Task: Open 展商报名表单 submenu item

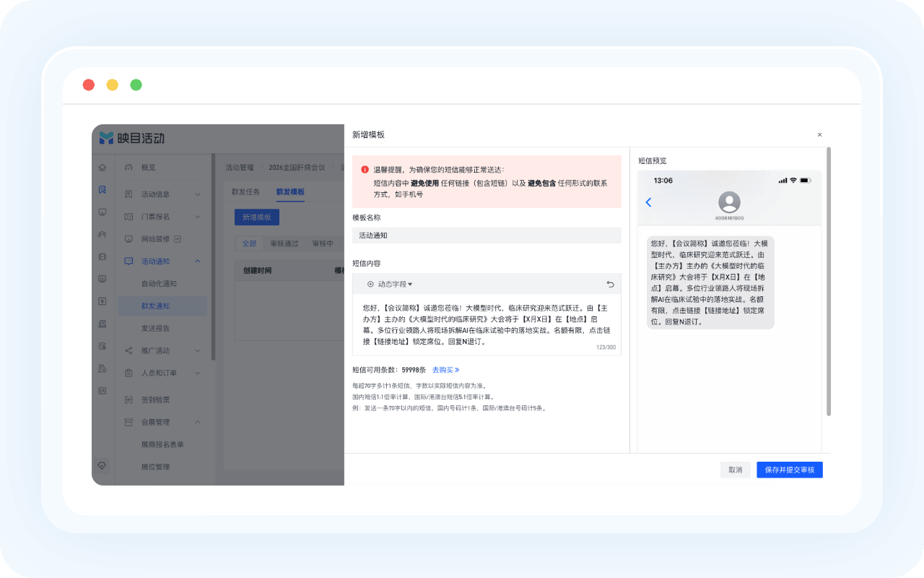Action: pos(162,444)
